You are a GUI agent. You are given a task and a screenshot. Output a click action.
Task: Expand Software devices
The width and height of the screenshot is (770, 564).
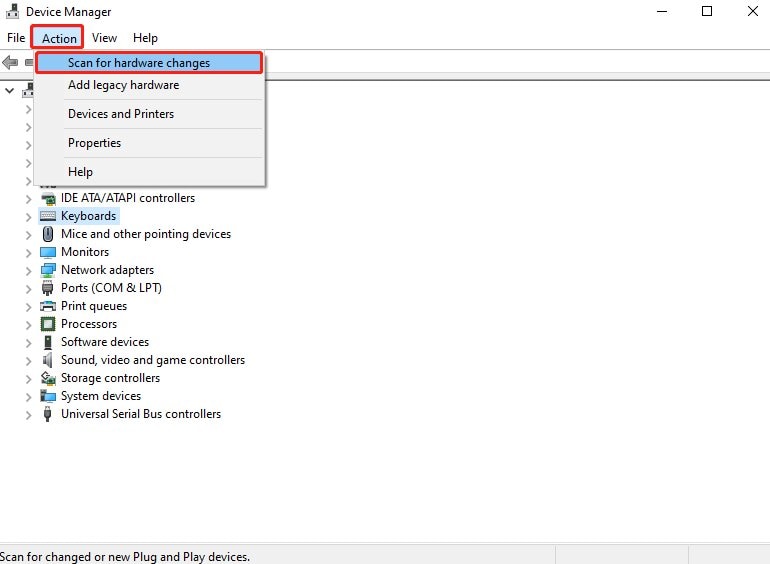coord(28,343)
